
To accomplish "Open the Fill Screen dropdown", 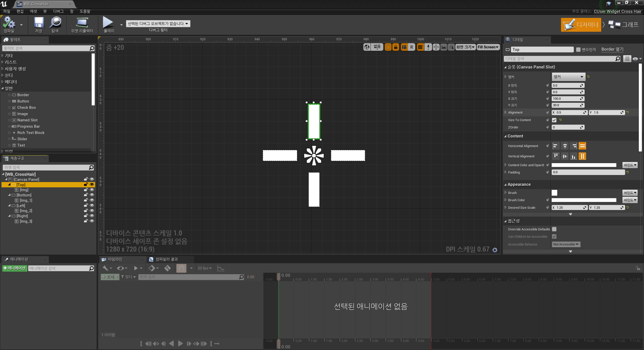I will [488, 47].
